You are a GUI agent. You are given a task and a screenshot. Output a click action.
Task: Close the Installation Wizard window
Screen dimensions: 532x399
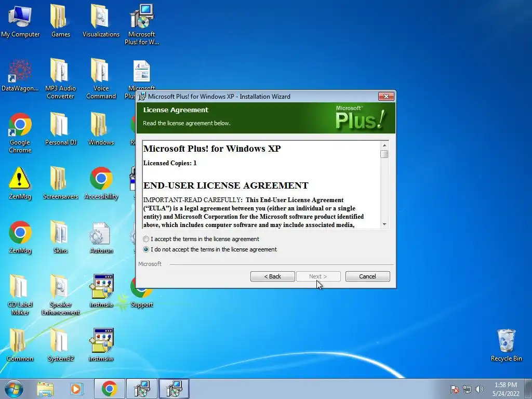point(386,96)
